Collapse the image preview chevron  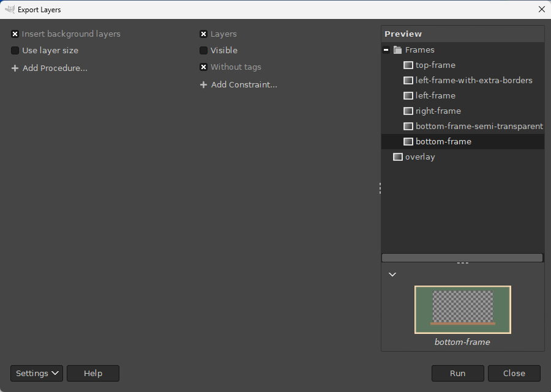pos(392,275)
